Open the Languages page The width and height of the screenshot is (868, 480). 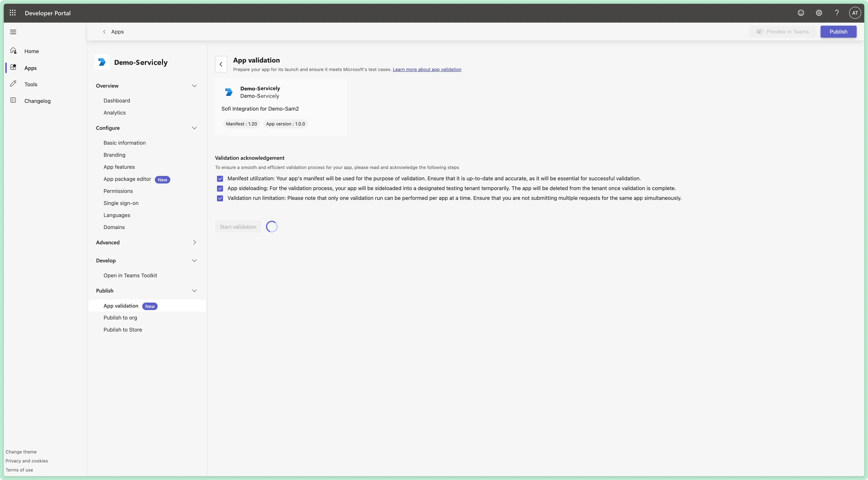pos(117,215)
